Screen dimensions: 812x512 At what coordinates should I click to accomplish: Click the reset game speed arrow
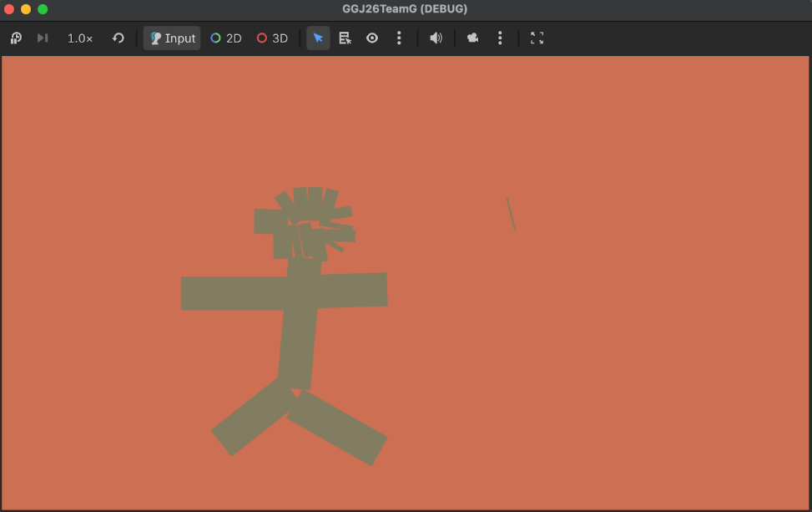click(119, 38)
